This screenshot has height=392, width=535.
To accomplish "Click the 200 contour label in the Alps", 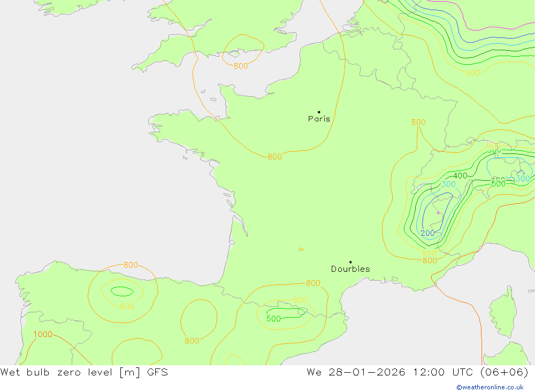I will (x=427, y=233).
